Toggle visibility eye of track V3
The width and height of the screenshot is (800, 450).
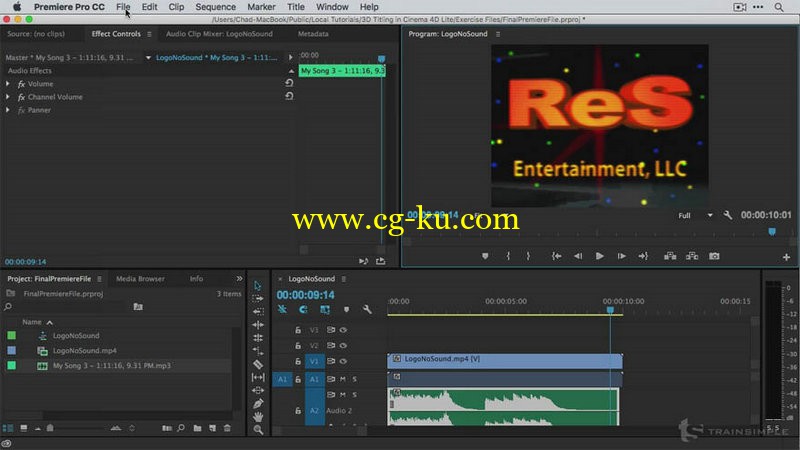click(x=343, y=330)
